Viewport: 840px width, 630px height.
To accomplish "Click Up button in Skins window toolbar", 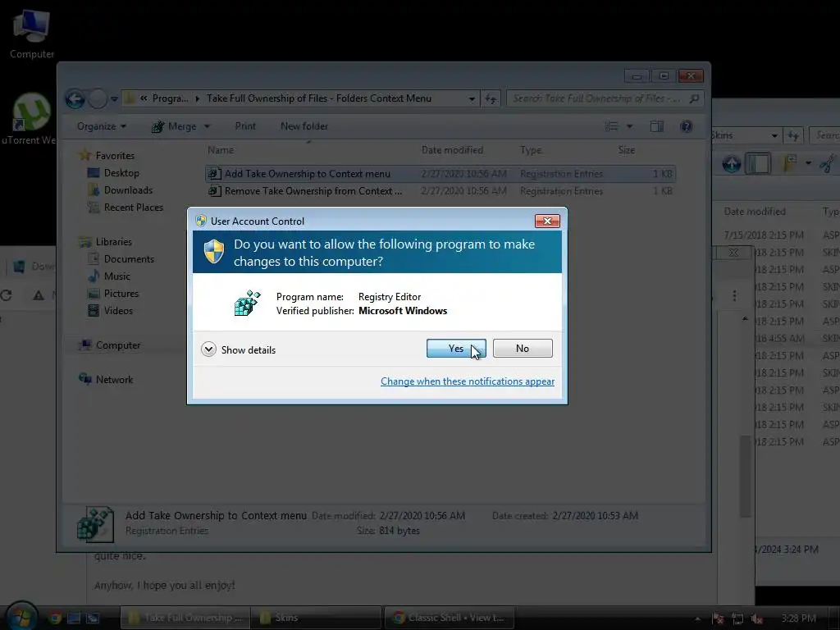I will click(x=731, y=163).
